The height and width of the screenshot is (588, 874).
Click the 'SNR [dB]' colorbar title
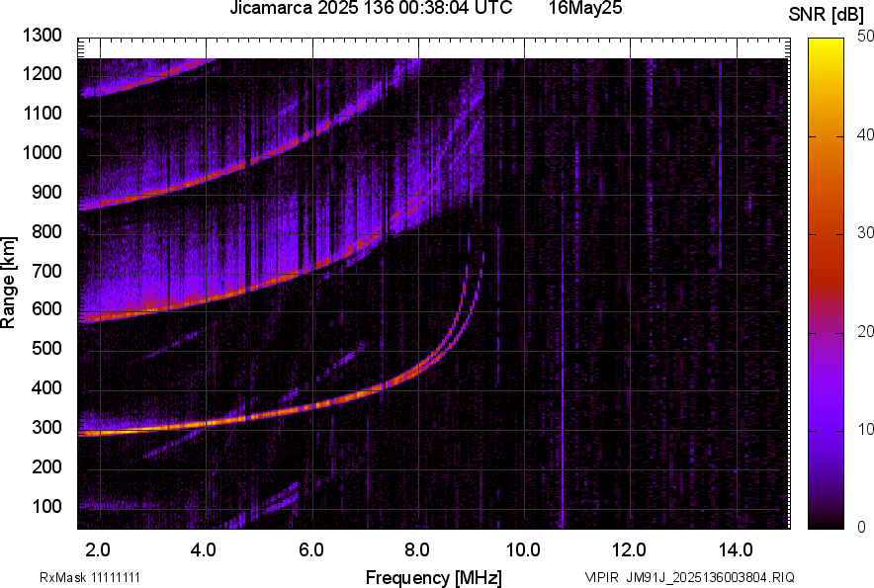pyautogui.click(x=826, y=15)
